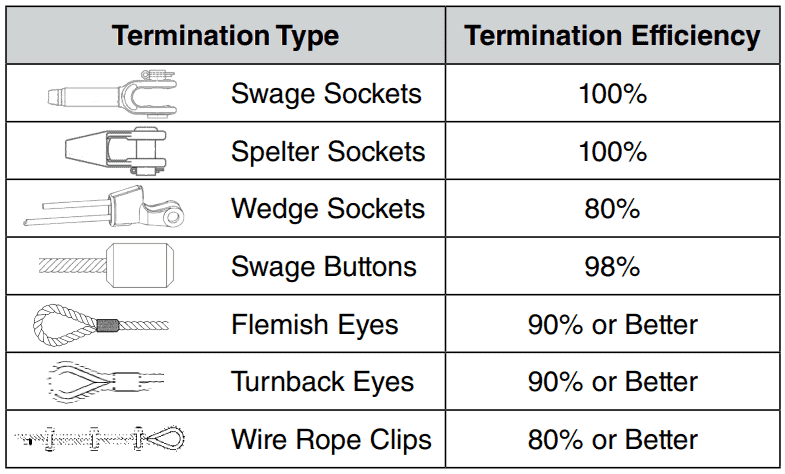Select the Termination Efficiency column header
Screen dimensions: 785x474
612,36
